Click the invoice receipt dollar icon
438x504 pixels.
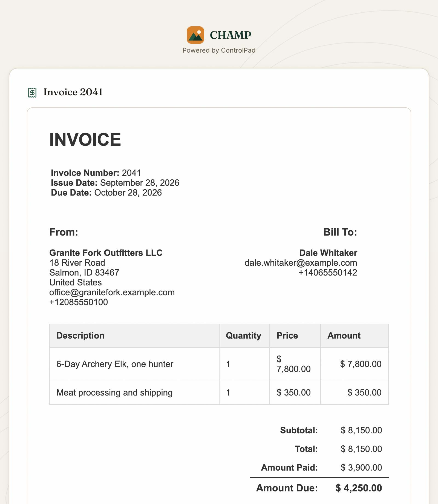tap(32, 93)
